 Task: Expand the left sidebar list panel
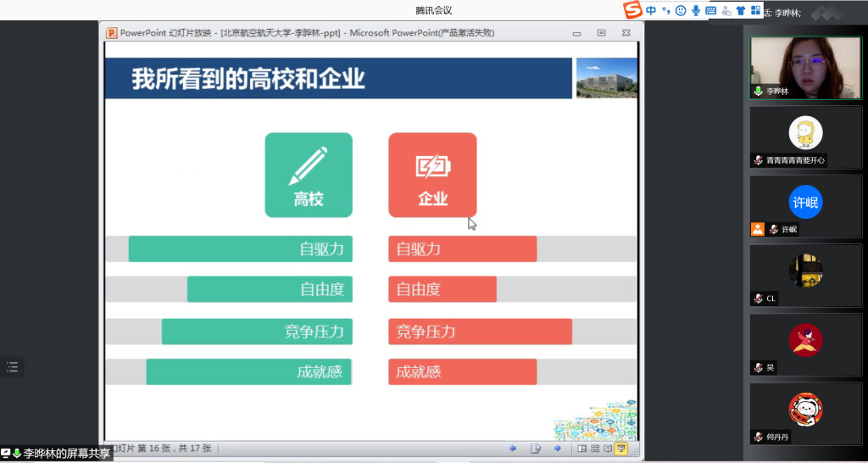pos(12,366)
